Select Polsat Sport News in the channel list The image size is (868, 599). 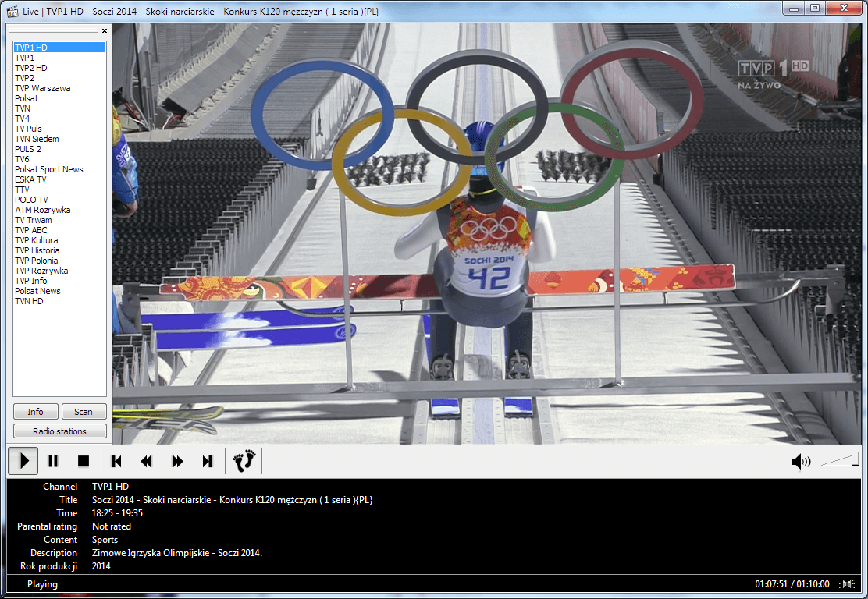click(49, 168)
